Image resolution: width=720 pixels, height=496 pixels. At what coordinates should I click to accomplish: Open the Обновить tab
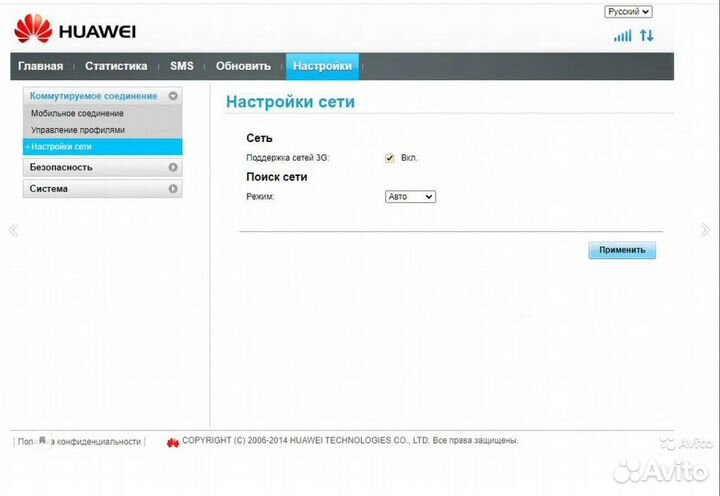[243, 66]
